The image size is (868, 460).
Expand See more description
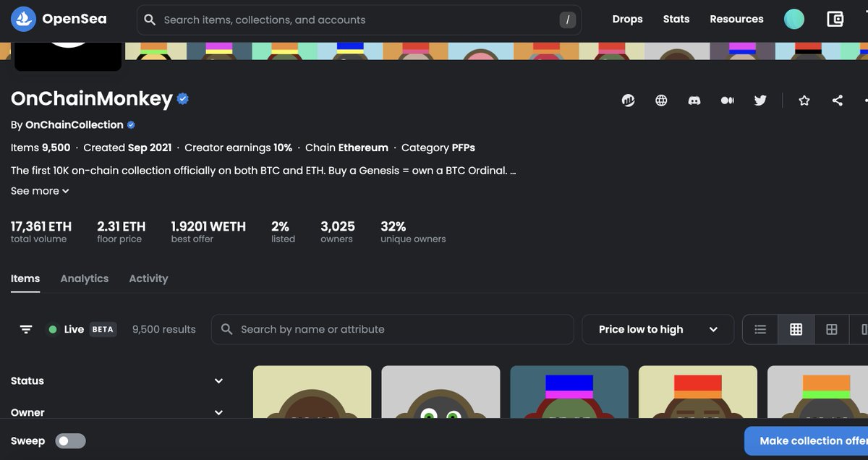(40, 191)
